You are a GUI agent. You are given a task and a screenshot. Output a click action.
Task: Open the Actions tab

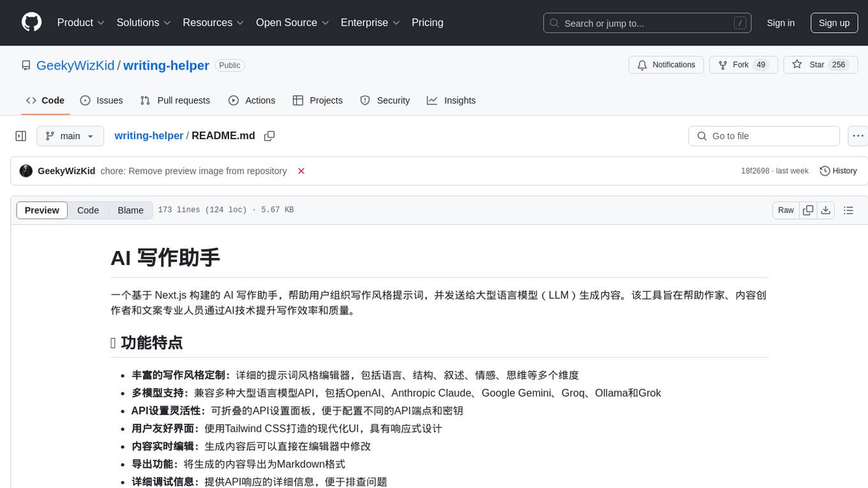click(x=252, y=100)
